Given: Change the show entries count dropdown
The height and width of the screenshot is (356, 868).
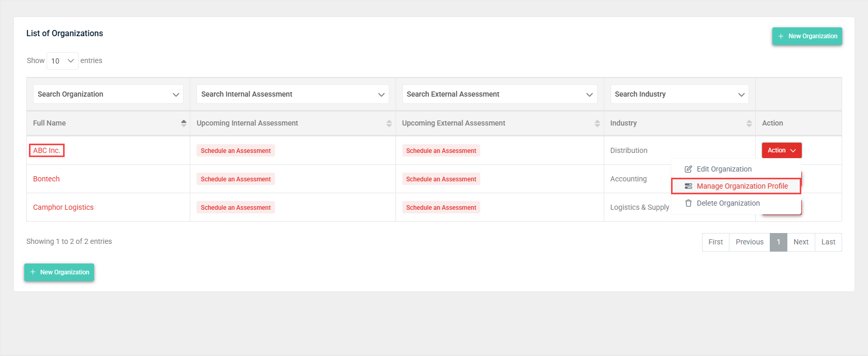Looking at the screenshot, I should pyautogui.click(x=62, y=61).
